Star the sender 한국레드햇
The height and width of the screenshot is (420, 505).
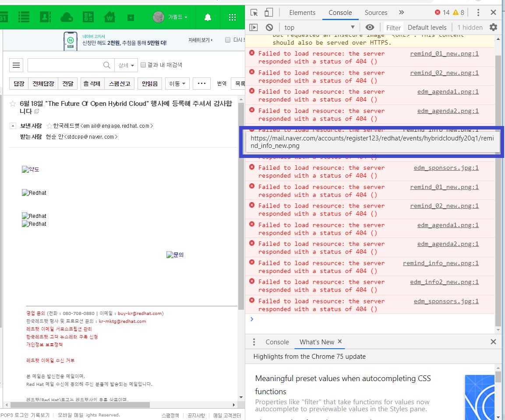point(49,126)
